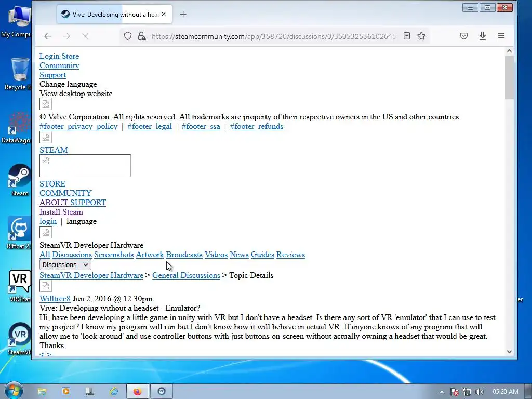
Task: Follow the #footer_legal link
Action: click(150, 126)
